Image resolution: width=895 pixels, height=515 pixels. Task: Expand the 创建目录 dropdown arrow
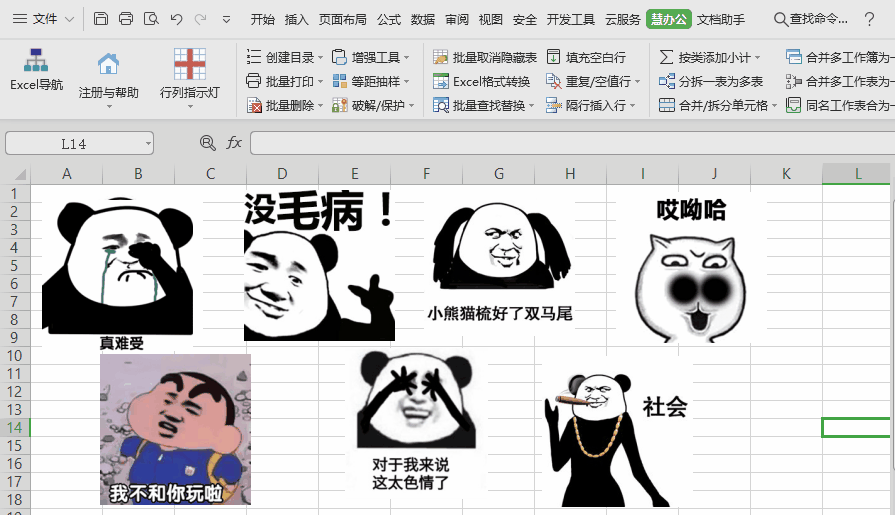coord(320,58)
